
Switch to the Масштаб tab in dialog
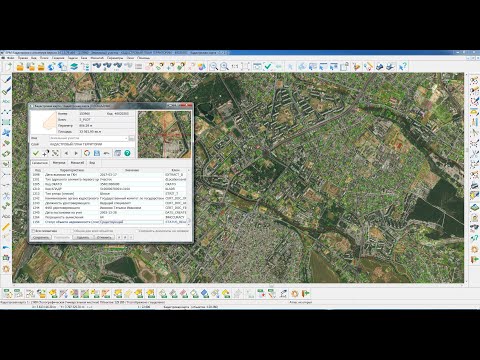(77, 163)
